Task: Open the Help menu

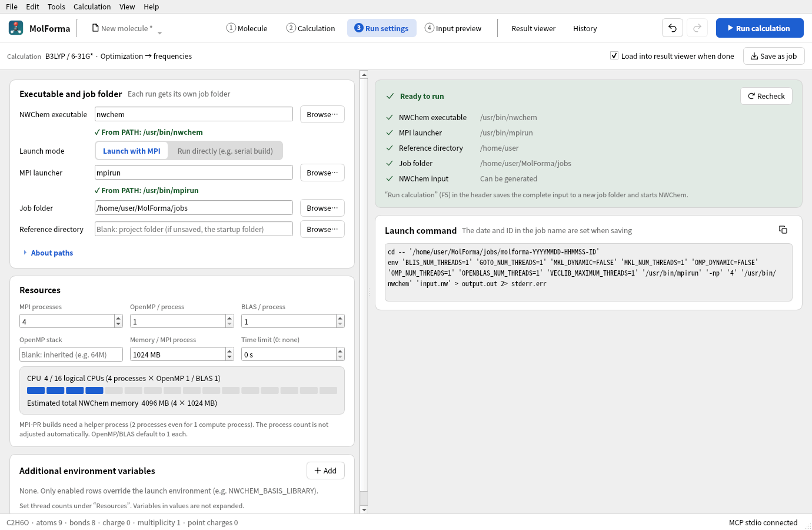Action: point(152,6)
